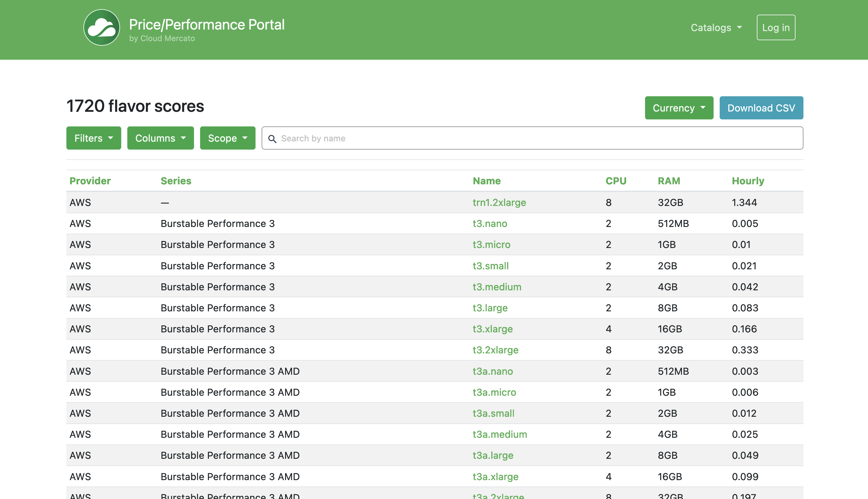
Task: Click hourly price 0.333 cell
Action: point(745,350)
